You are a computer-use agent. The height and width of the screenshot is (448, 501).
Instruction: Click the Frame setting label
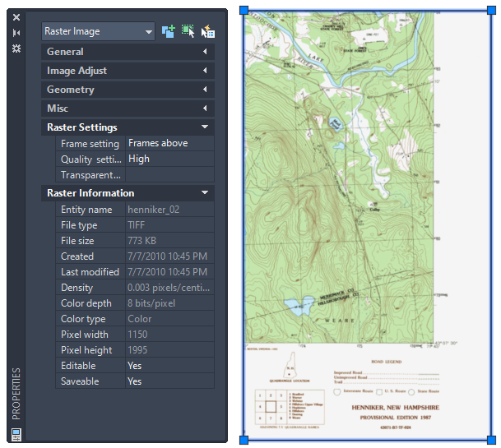(90, 144)
